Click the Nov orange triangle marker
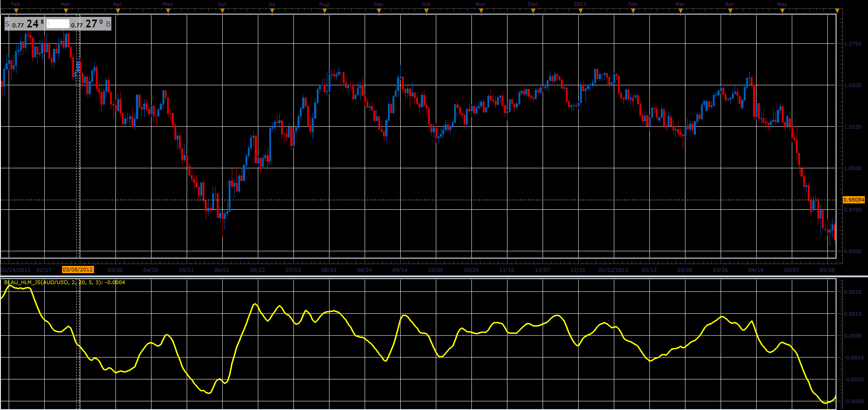 [481, 11]
